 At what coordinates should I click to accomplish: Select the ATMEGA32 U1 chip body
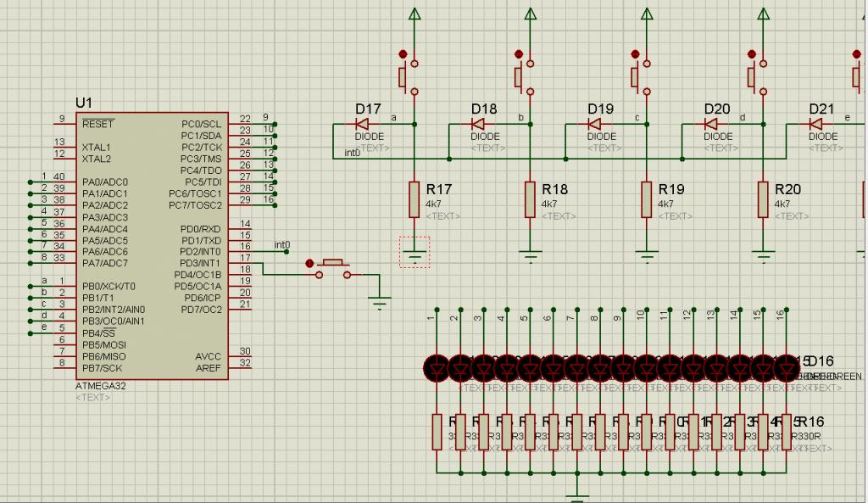coord(152,246)
